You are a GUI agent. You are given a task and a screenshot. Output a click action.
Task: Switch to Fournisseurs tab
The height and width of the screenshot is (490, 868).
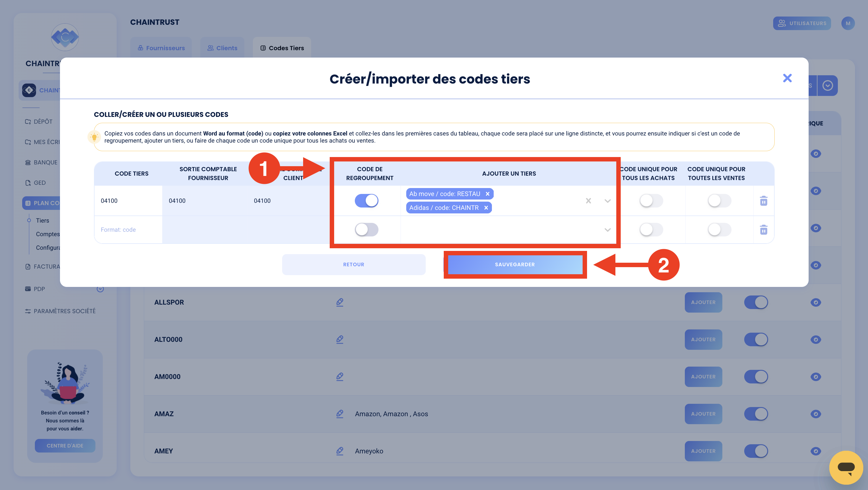coord(161,48)
